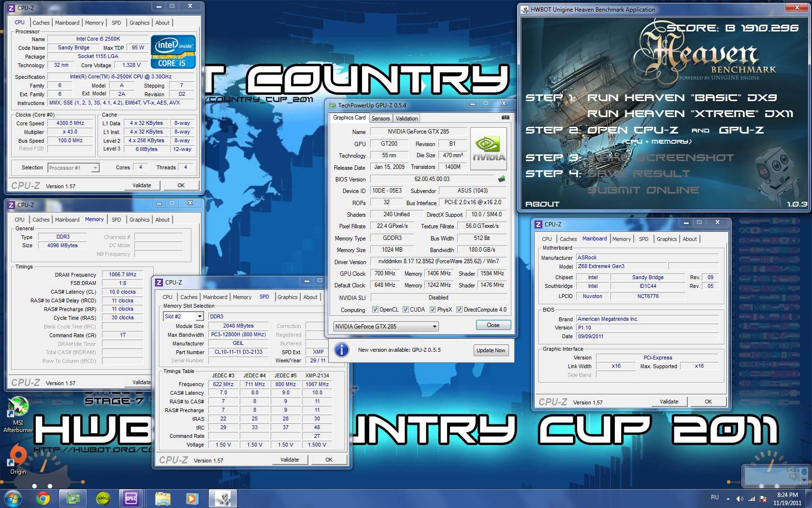Viewport: 812px width, 508px height.
Task: Click the GPU-Z screenshot camera icon
Action: 505,118
